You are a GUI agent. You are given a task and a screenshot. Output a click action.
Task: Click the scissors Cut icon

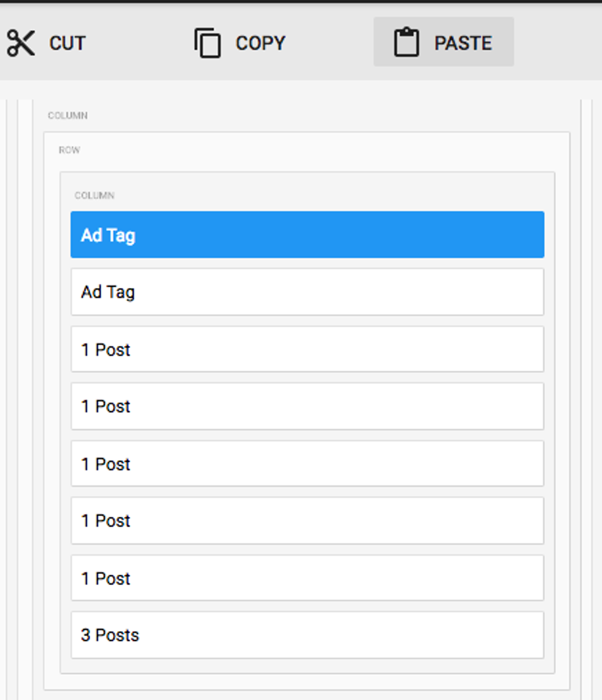21,43
